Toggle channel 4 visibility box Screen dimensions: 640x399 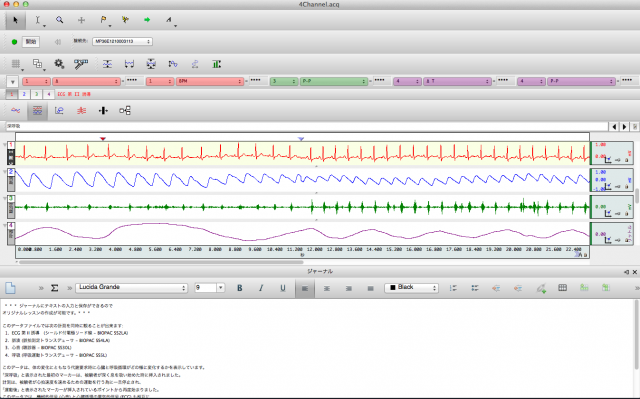click(49, 94)
